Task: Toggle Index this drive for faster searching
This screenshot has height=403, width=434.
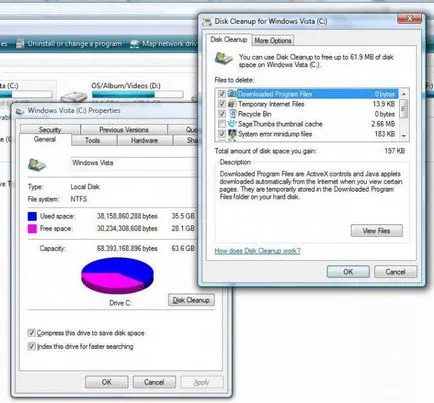Action: pos(31,346)
